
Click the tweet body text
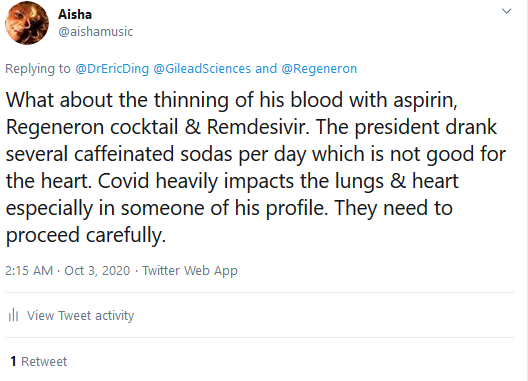(x=256, y=167)
